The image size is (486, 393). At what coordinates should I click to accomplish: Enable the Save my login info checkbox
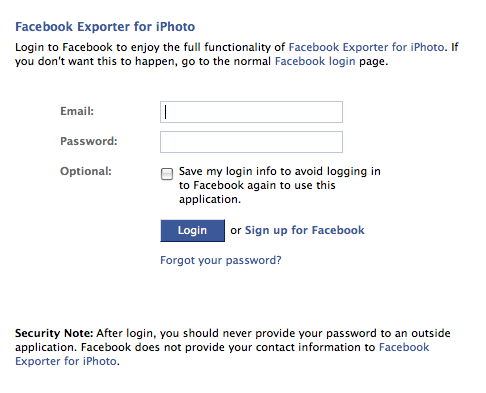click(167, 174)
